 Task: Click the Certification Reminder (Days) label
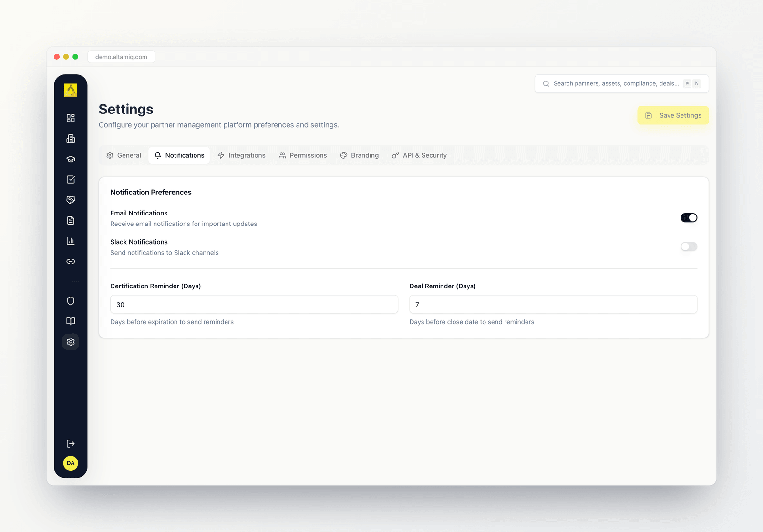(155, 286)
